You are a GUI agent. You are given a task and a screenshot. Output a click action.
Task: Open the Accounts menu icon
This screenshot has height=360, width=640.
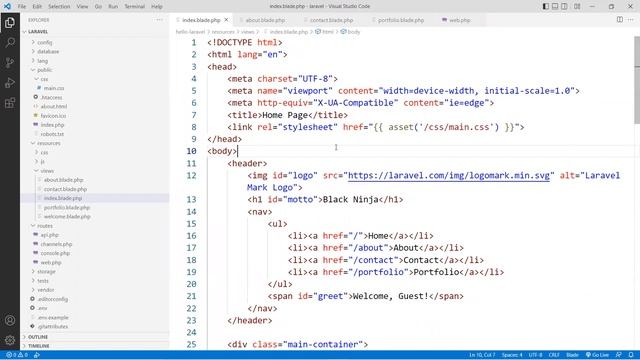click(10, 320)
